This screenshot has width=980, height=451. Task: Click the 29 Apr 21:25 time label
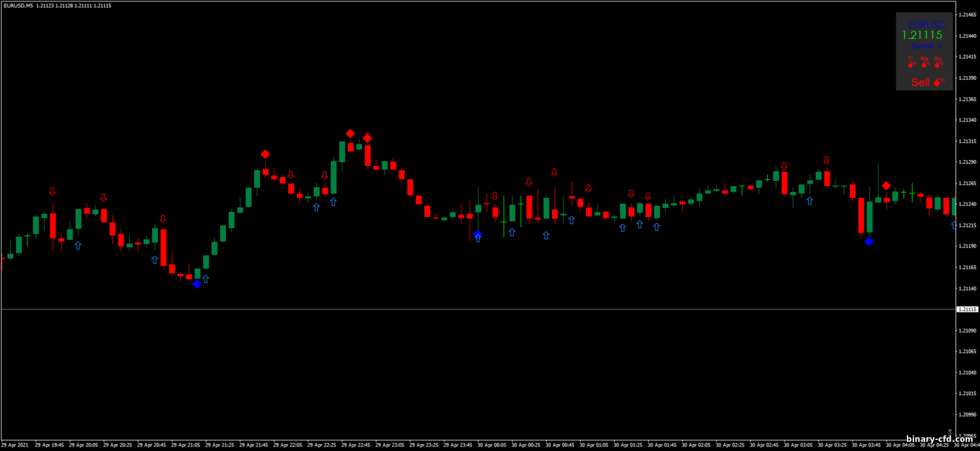220,446
